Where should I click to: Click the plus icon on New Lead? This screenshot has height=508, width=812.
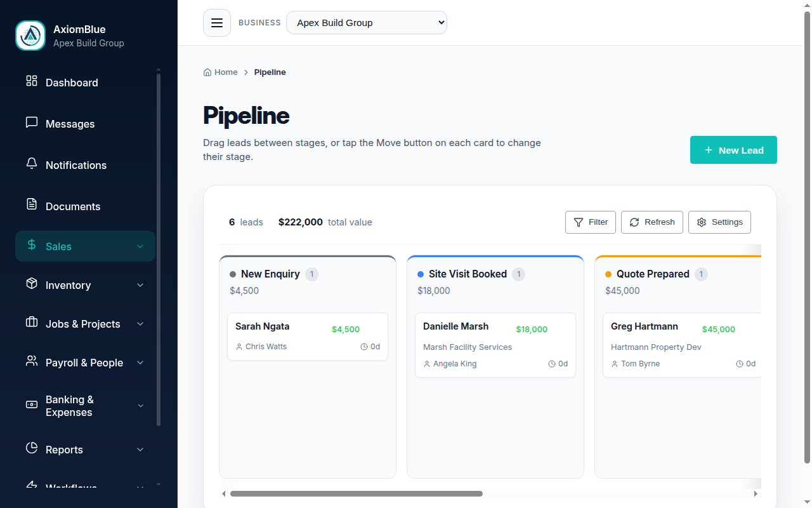click(x=709, y=150)
